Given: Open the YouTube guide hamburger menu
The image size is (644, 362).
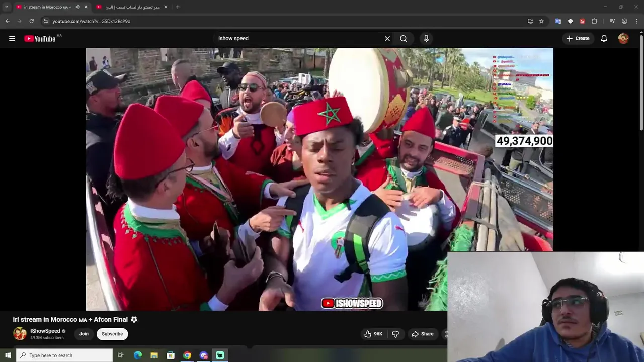Looking at the screenshot, I should click(x=12, y=38).
